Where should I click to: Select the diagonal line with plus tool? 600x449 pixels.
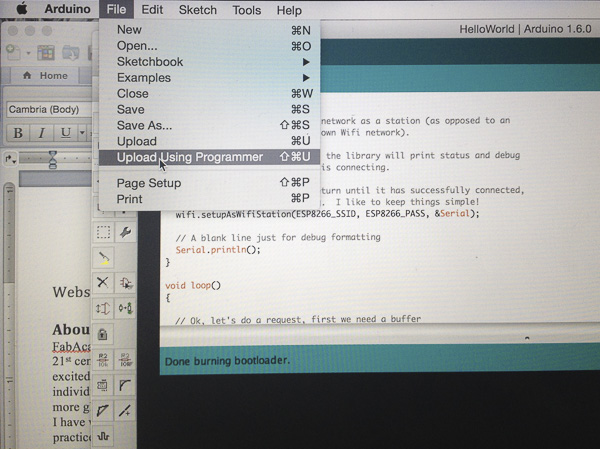[126, 411]
